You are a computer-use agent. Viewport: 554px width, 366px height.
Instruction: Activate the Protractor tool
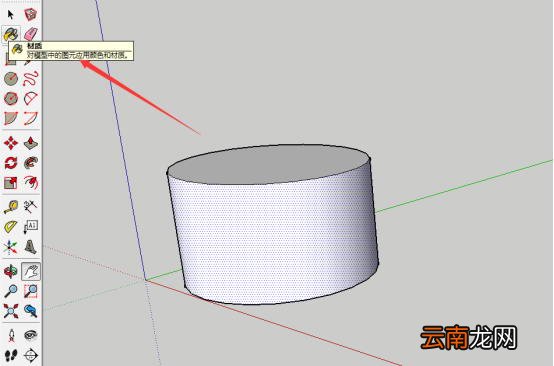click(x=11, y=227)
